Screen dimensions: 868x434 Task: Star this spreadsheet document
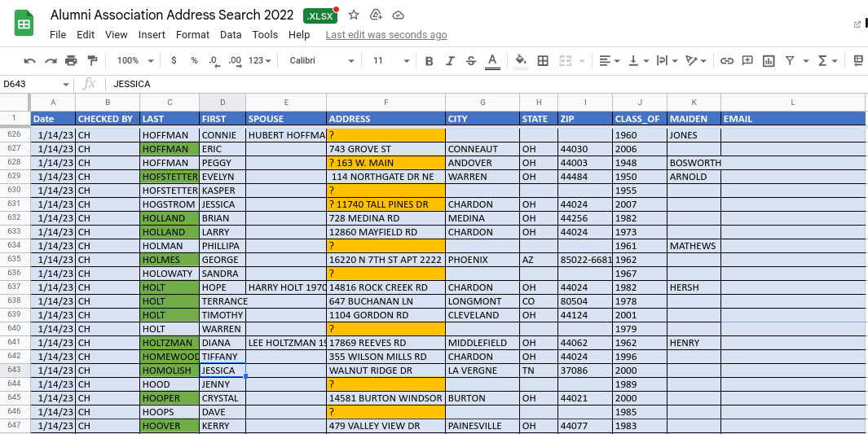point(355,15)
